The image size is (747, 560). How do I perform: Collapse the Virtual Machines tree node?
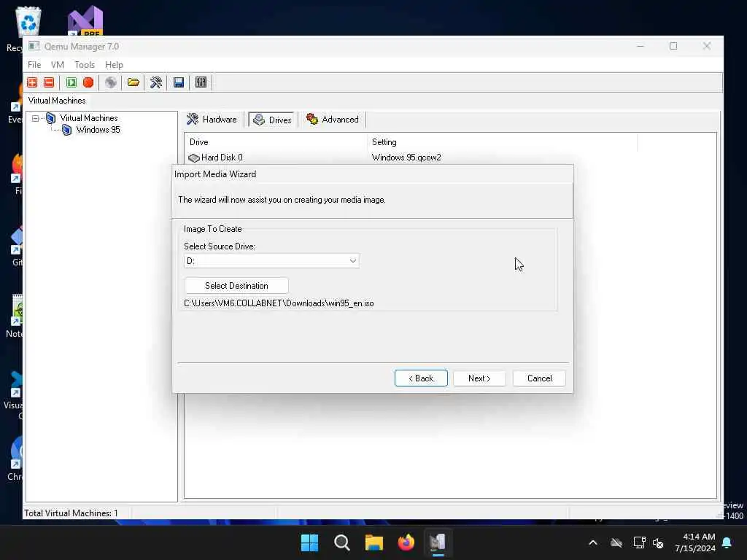coord(35,118)
